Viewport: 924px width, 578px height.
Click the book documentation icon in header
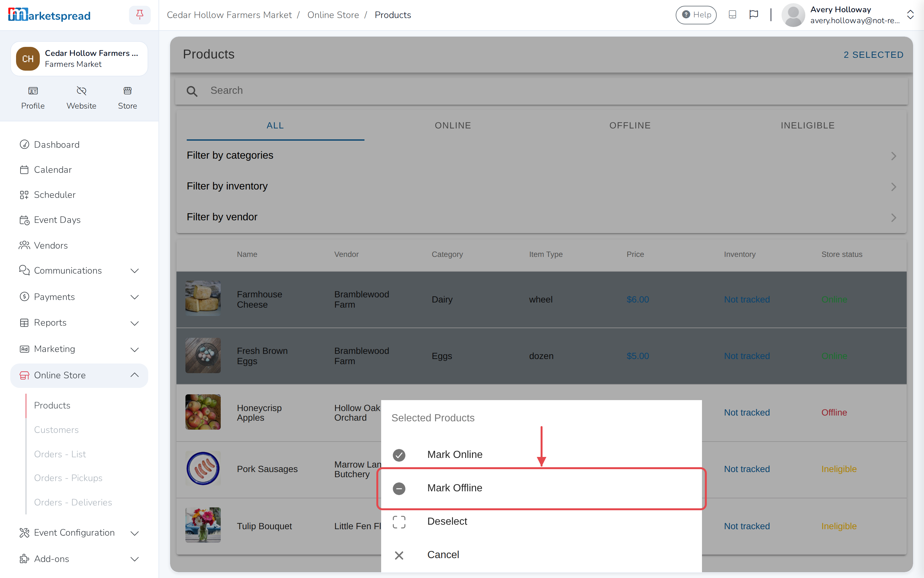[x=732, y=14]
